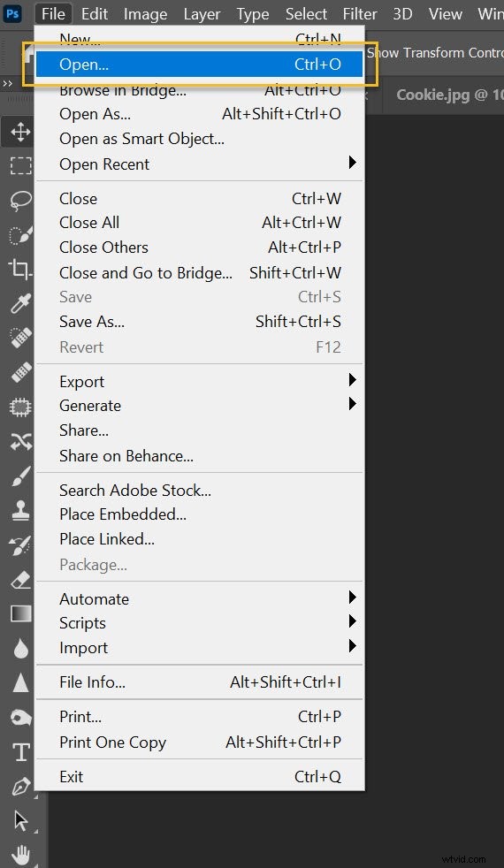
Task: Expand the toolbar with double-arrow icon
Action: pos(7,84)
